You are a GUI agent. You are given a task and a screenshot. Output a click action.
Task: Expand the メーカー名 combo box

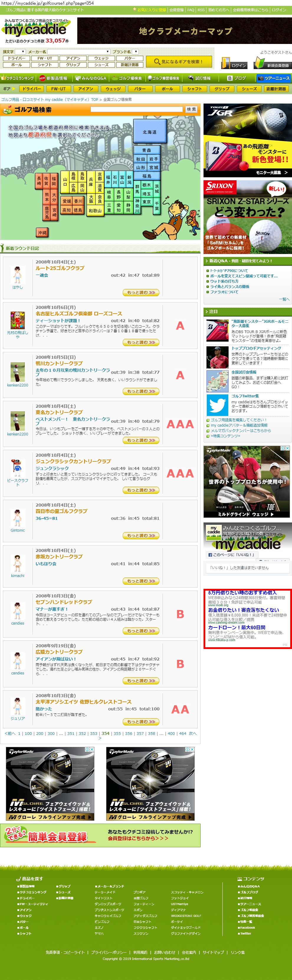pos(79,51)
